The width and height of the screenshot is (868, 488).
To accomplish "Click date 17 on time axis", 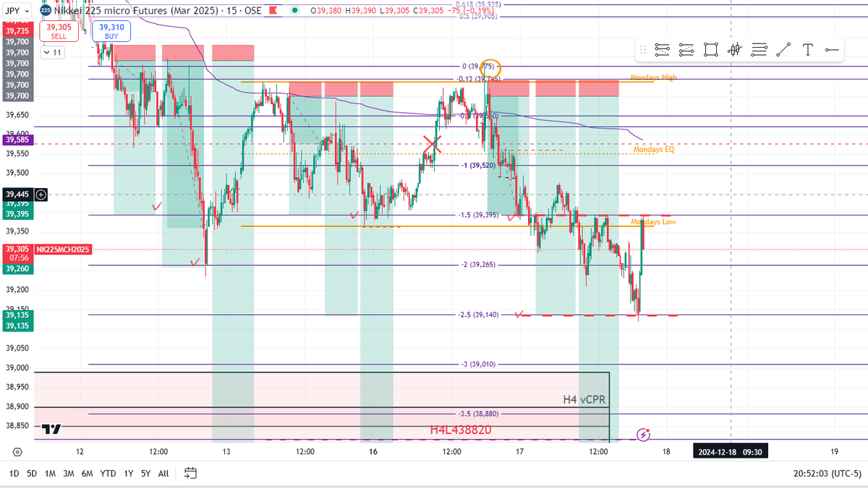I will pos(519,452).
